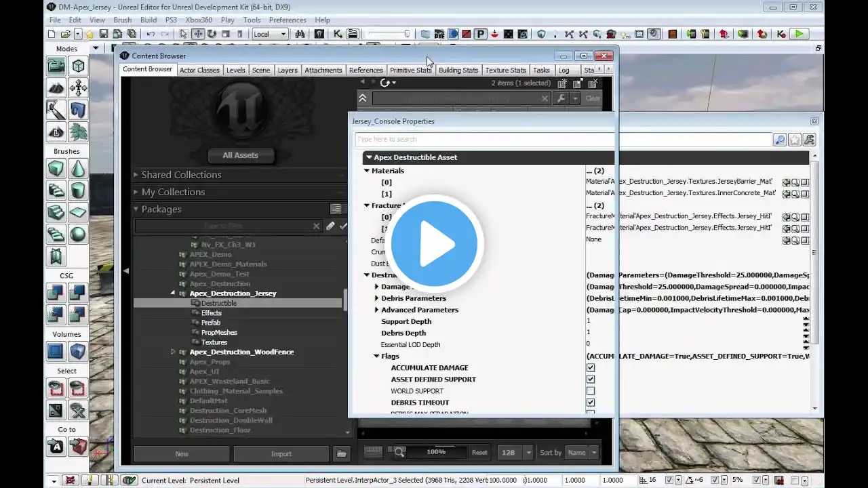Open the Brush menu
868x488 pixels.
pos(122,20)
